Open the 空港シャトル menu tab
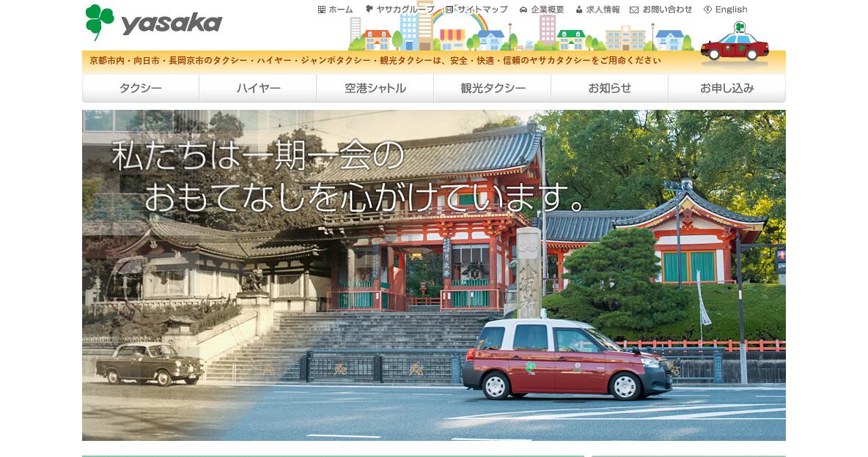The image size is (868, 457). (375, 88)
